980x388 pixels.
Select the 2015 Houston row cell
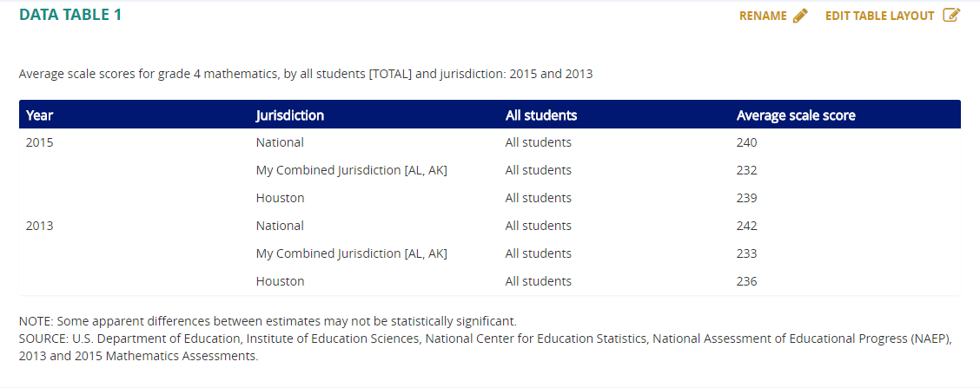(280, 198)
